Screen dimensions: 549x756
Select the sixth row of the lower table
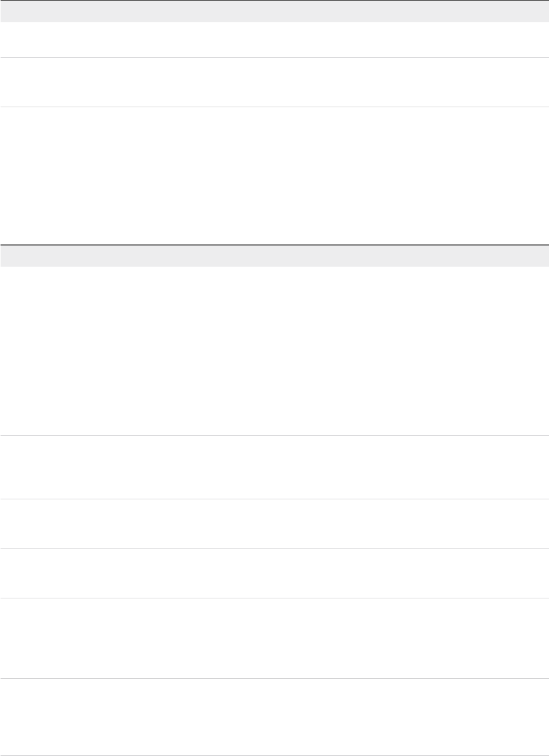click(274, 717)
